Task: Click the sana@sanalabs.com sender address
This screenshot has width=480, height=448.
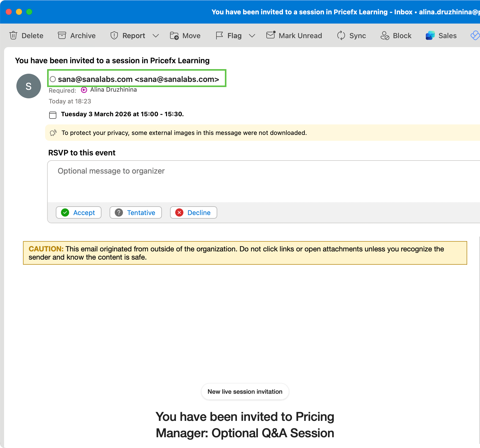Action: [138, 79]
